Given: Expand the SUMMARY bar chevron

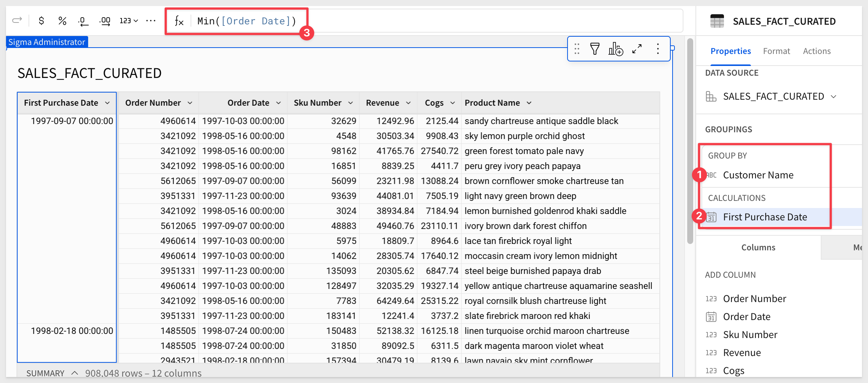Looking at the screenshot, I should click(x=75, y=373).
